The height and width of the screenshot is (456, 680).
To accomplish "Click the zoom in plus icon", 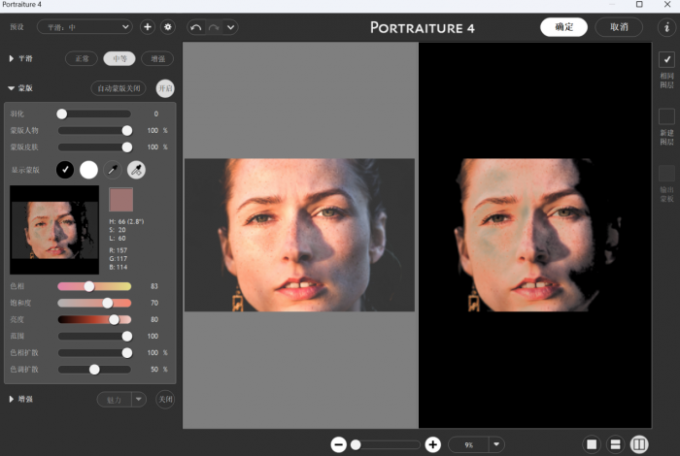I will click(x=432, y=444).
